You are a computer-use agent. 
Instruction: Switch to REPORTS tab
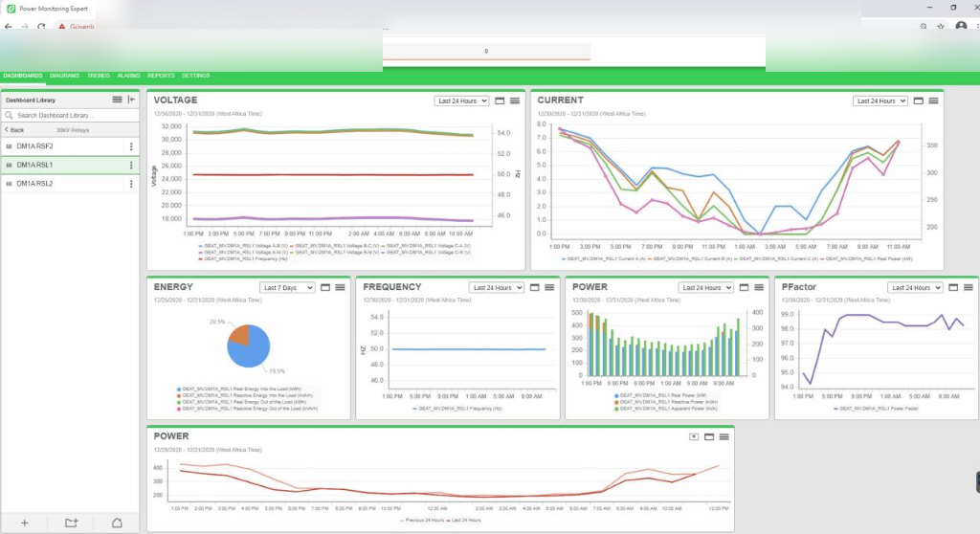tap(161, 76)
